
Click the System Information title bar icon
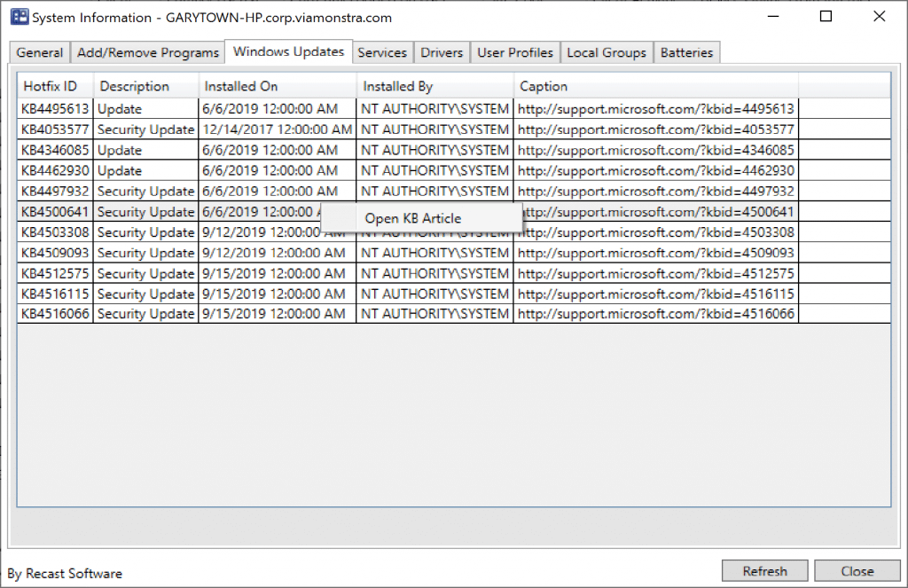(19, 17)
